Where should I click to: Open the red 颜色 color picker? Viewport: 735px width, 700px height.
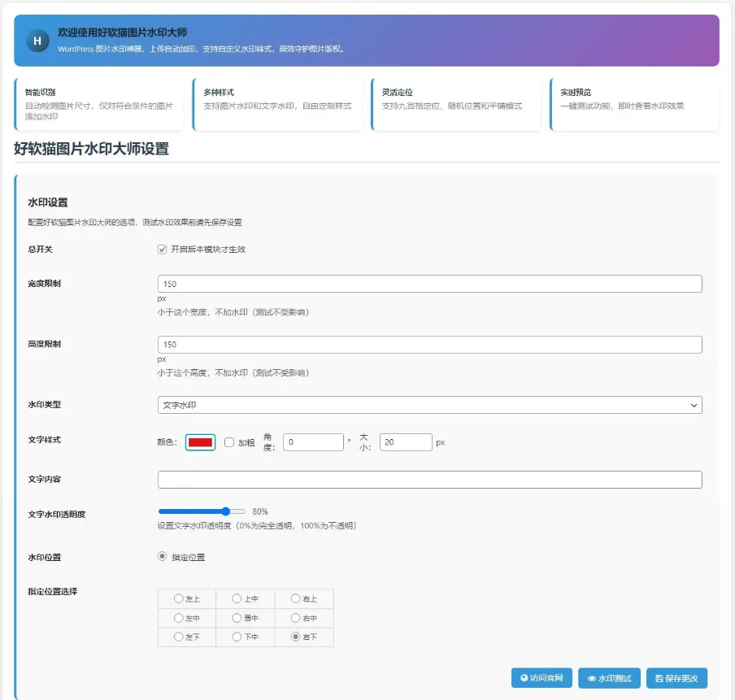click(x=199, y=441)
